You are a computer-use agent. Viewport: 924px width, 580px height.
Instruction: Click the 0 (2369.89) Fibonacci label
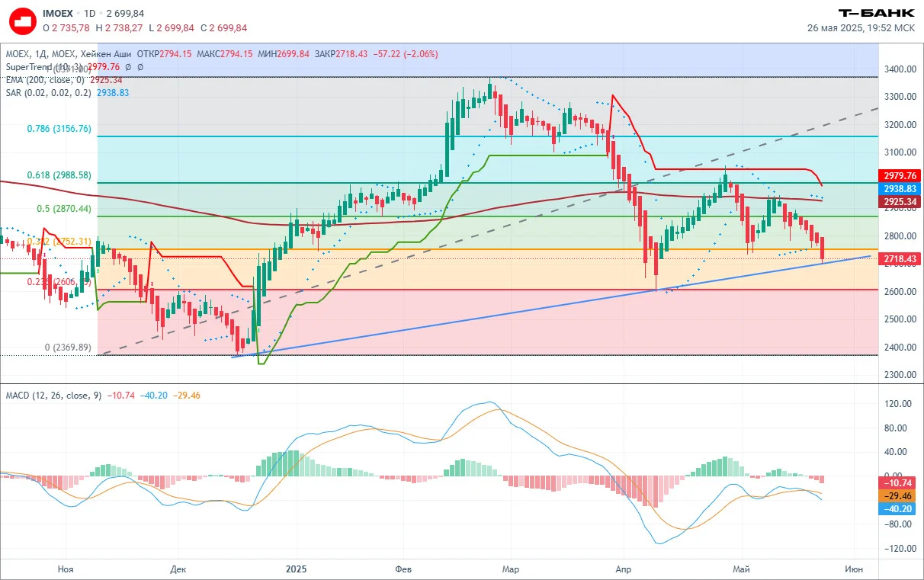pyautogui.click(x=68, y=348)
